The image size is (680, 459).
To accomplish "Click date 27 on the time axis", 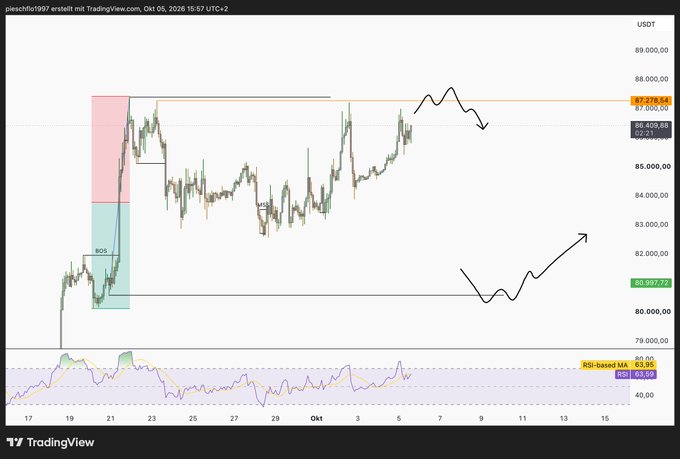I will 234,419.
